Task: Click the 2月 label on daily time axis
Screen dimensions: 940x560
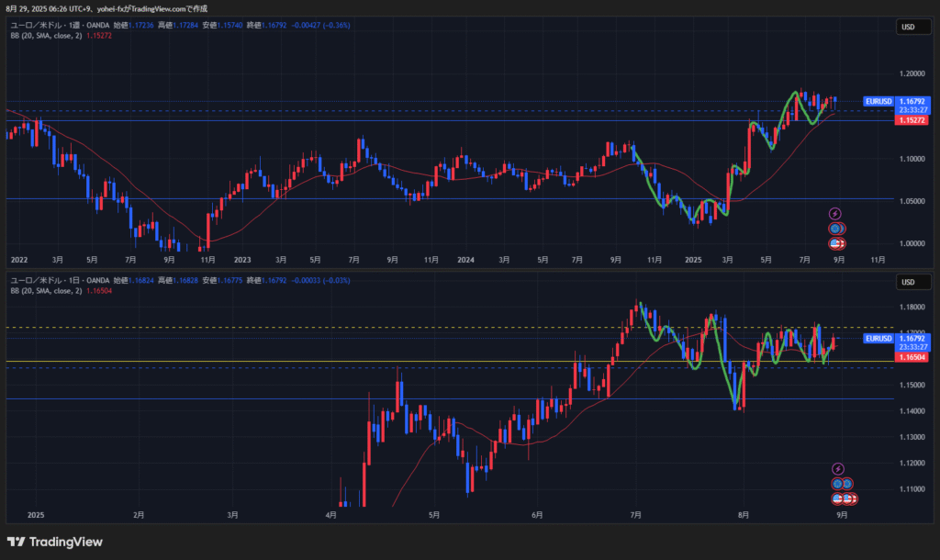Action: 139,515
